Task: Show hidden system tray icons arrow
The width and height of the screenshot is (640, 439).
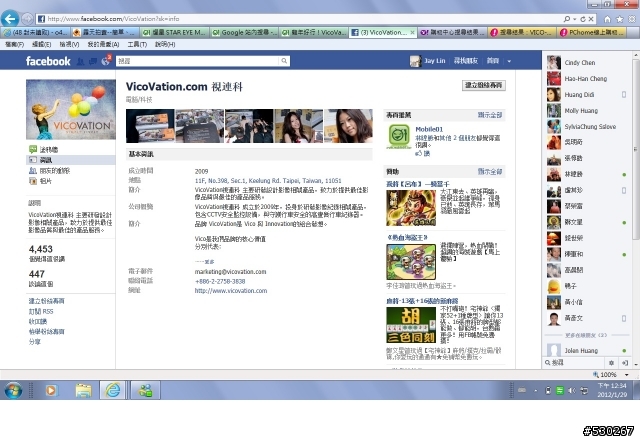Action: (x=536, y=390)
